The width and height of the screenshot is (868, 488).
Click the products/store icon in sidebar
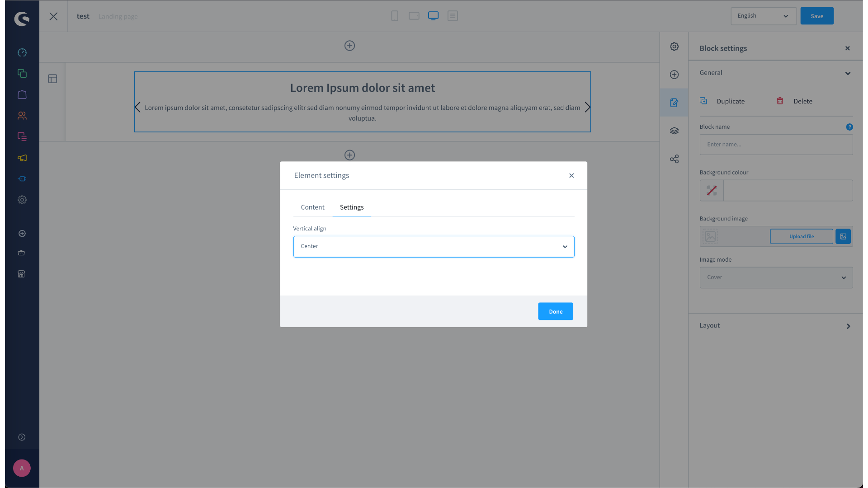pyautogui.click(x=22, y=94)
